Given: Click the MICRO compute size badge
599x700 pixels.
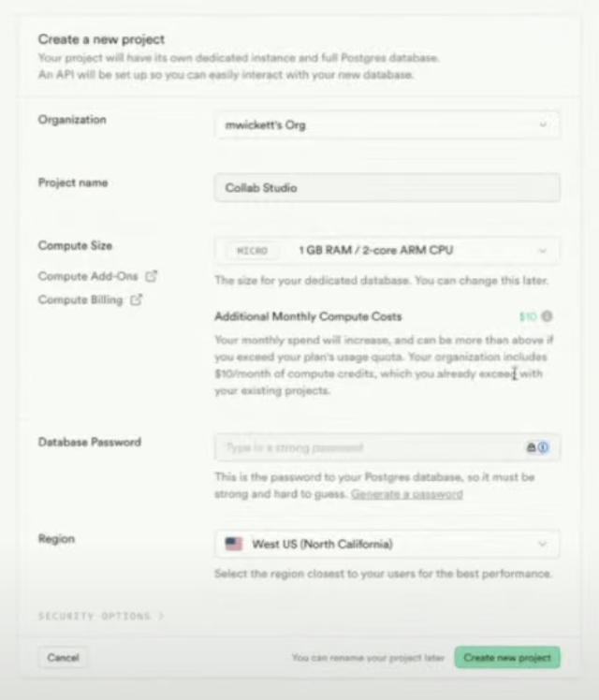Looking at the screenshot, I should [252, 251].
